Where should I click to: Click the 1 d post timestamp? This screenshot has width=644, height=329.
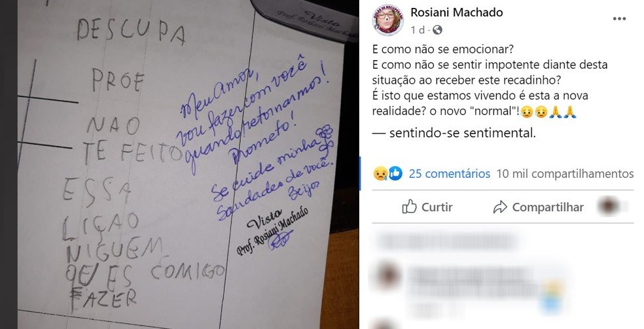[x=418, y=30]
